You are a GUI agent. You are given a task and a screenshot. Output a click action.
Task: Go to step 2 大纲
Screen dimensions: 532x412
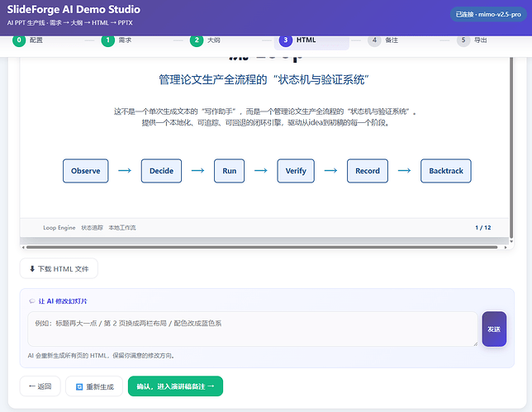point(205,40)
